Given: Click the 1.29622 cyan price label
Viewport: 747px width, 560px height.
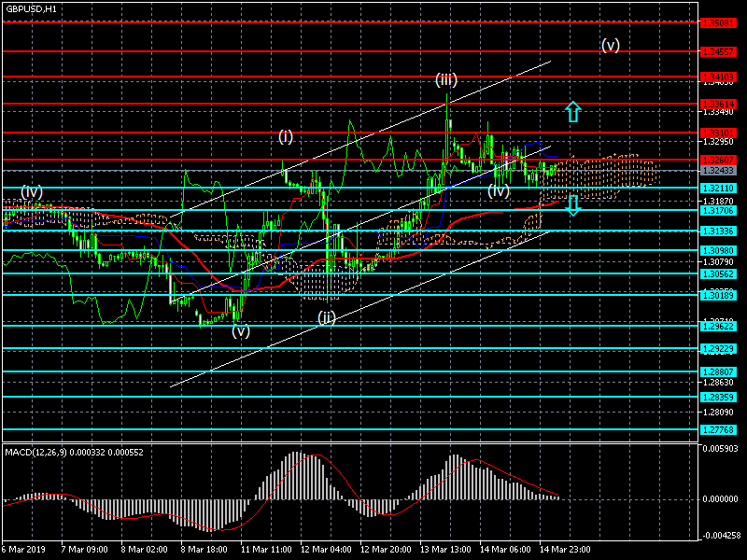Looking at the screenshot, I should (718, 326).
